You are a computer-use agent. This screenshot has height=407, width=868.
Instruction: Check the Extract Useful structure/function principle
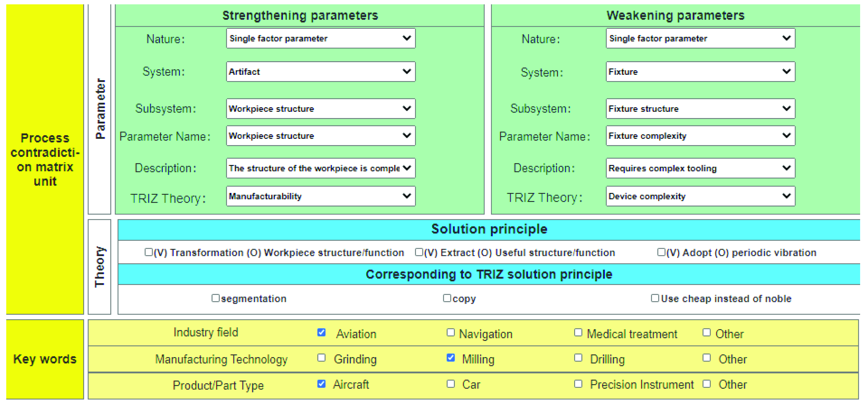point(419,252)
